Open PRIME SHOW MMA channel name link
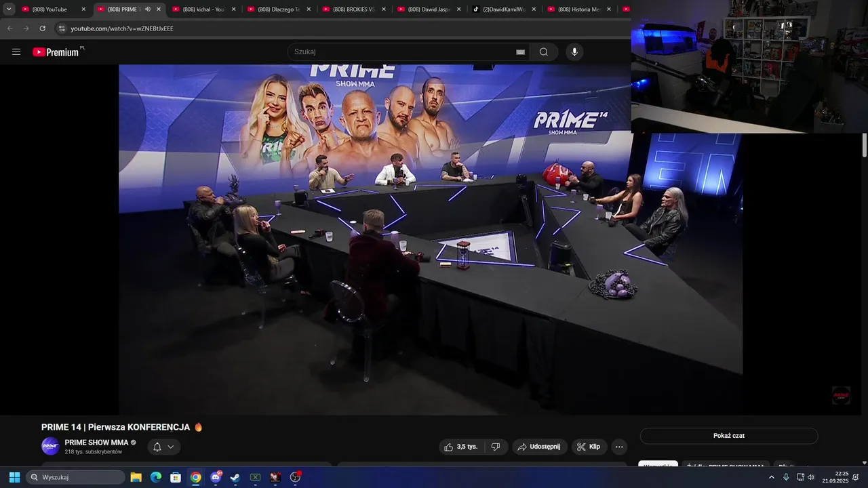 pyautogui.click(x=96, y=443)
